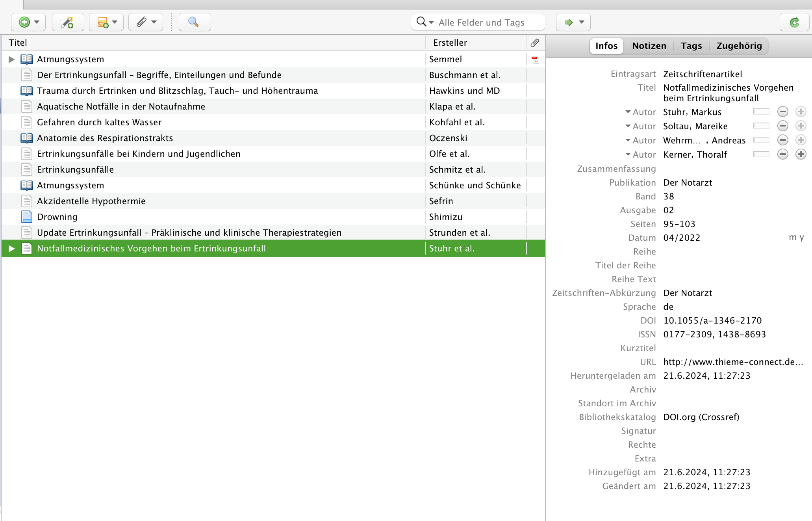Sort by Ersteller column header
Image resolution: width=812 pixels, height=521 pixels.
[450, 43]
